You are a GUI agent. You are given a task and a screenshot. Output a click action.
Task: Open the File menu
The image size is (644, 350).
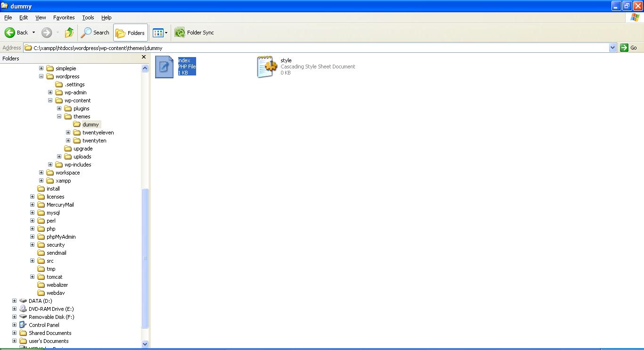pos(8,17)
